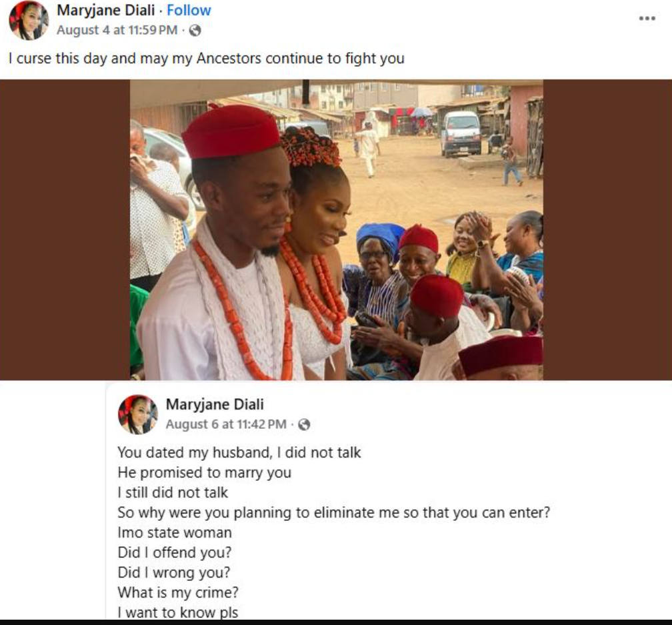Open the August 4 at 11:59 PM timestamp
This screenshot has width=672, height=625.
(x=117, y=30)
